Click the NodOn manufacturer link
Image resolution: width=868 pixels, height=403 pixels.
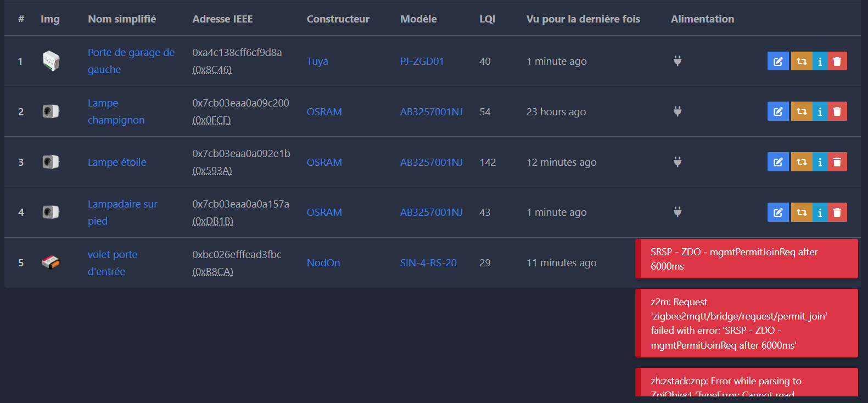[x=323, y=263]
